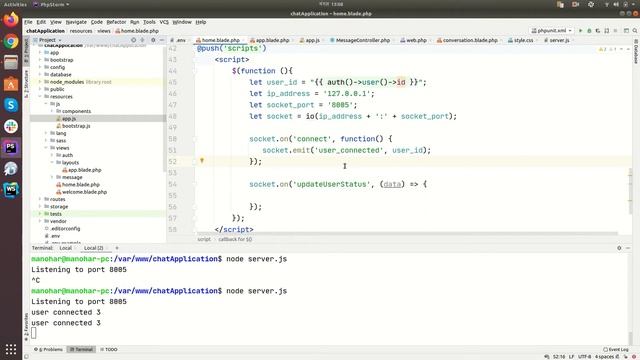Click the Activities button in top bar

coord(15,4)
